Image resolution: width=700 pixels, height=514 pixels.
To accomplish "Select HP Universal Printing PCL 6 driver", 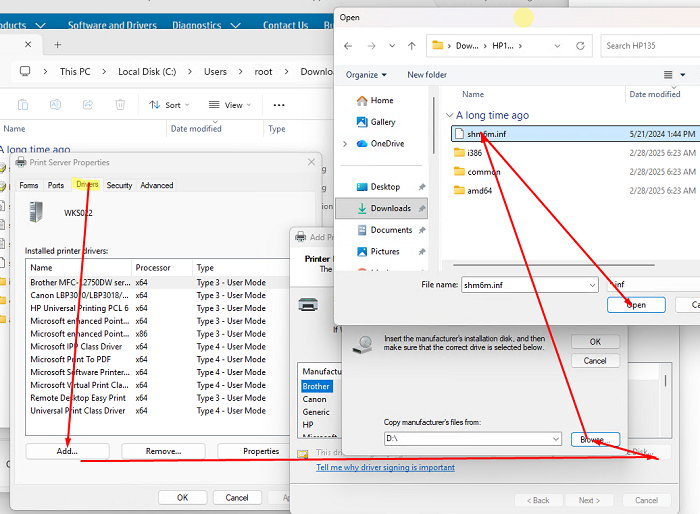I will point(158,308).
